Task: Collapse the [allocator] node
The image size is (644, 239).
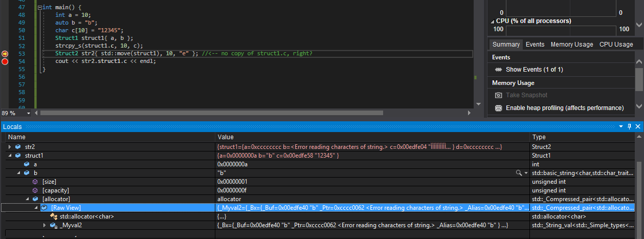Action: point(28,199)
